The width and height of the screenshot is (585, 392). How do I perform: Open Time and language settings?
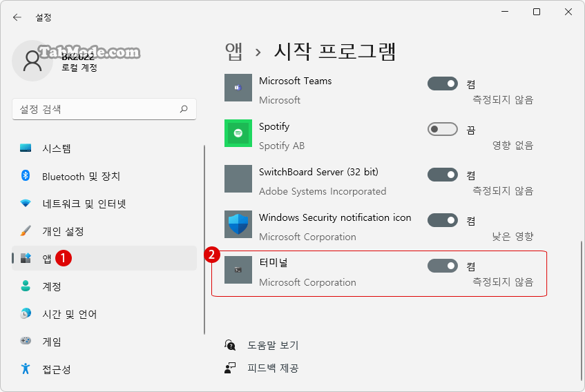pos(104,314)
